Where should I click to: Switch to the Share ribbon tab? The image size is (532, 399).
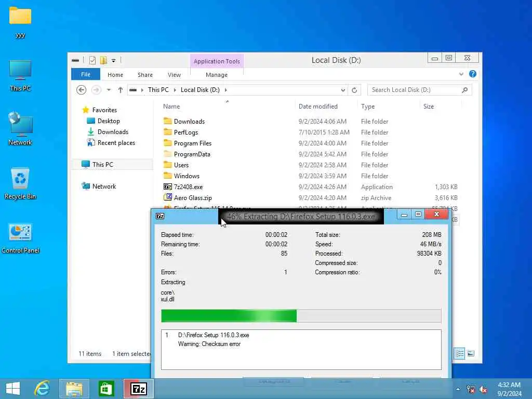tap(145, 75)
